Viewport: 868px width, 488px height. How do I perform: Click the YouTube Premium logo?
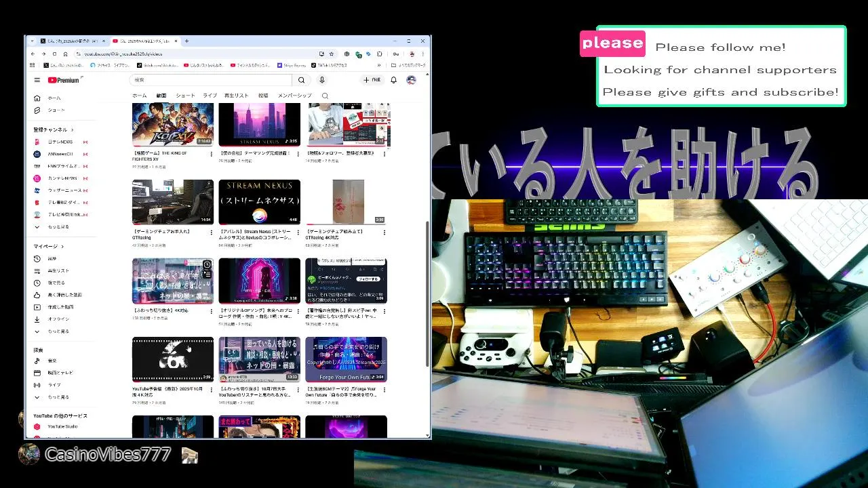coord(64,80)
